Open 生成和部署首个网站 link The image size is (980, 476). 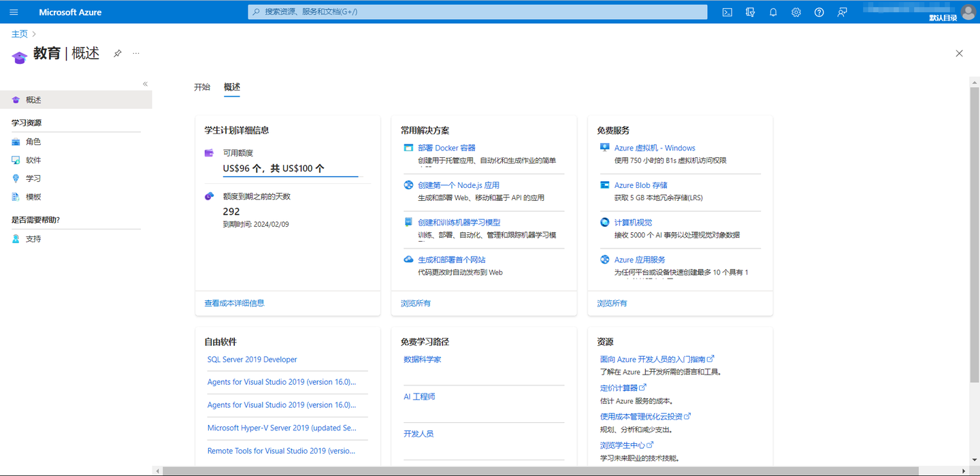point(452,260)
